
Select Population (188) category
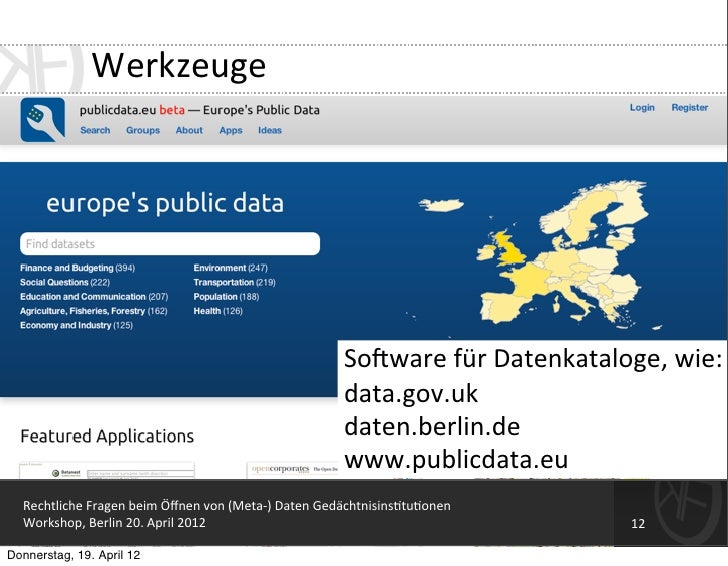point(226,297)
